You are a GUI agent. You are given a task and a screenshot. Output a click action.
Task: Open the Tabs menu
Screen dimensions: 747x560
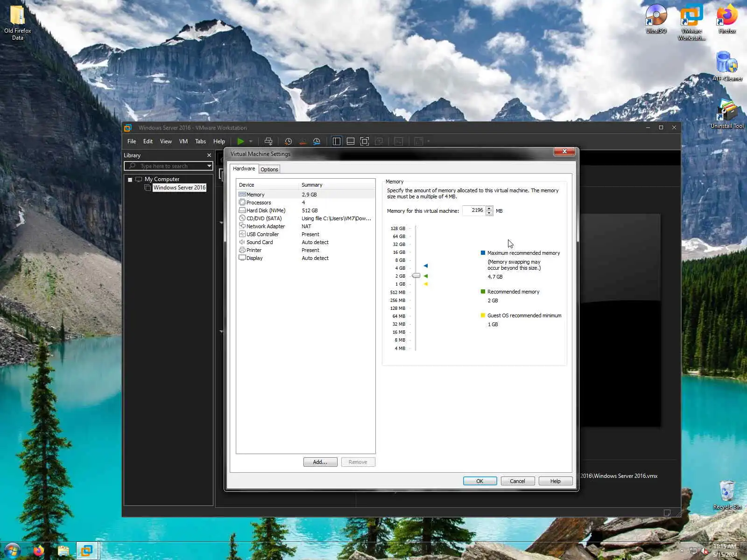click(x=200, y=141)
